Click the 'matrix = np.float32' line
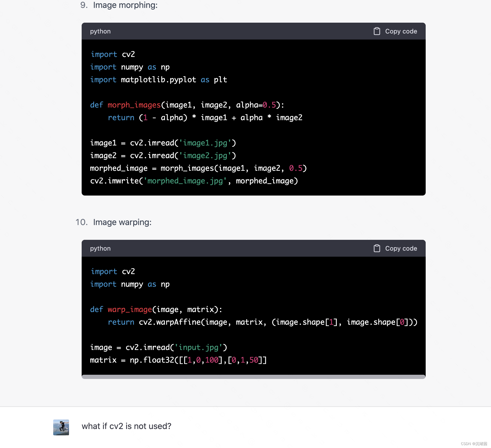 178,360
